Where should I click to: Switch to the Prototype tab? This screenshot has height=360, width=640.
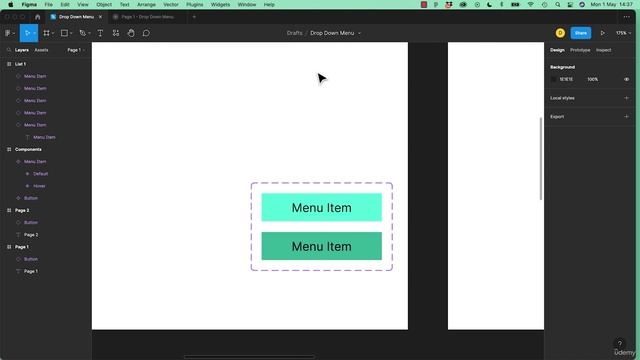click(x=580, y=50)
